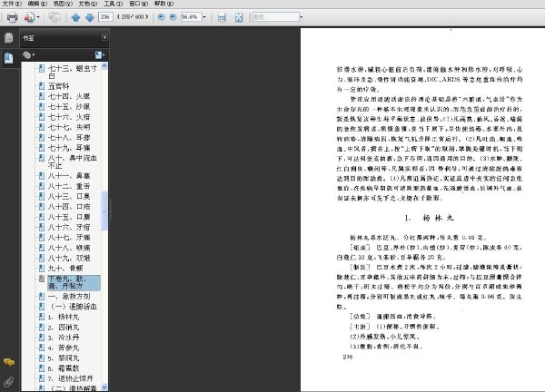Zoom out with the minus circle icon

point(161,16)
